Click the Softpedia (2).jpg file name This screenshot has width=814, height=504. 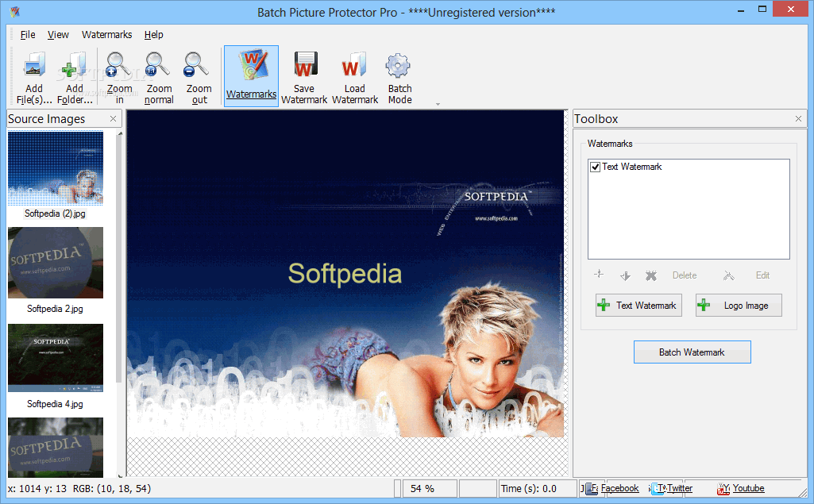pos(55,214)
